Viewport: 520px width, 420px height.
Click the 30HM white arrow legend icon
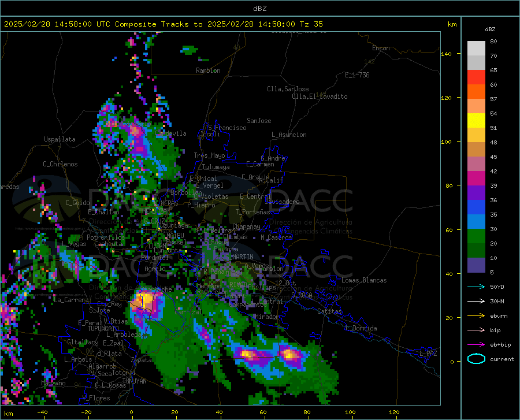pos(476,302)
